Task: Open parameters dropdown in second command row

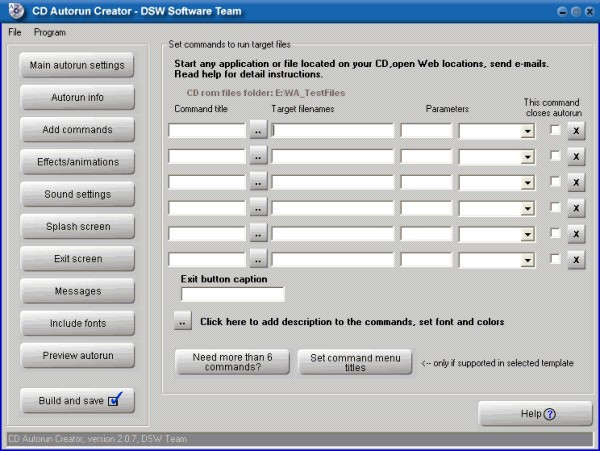Action: pos(527,157)
